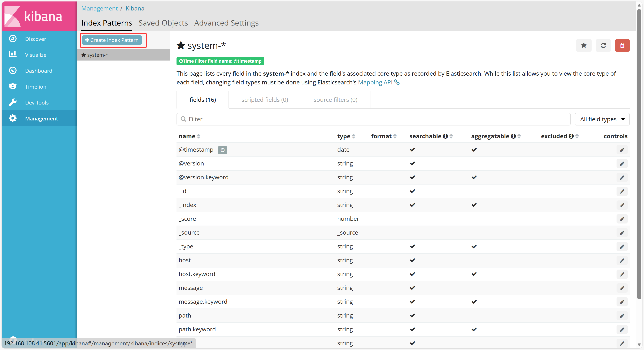Edit the path field
The width and height of the screenshot is (644, 350).
coord(622,316)
